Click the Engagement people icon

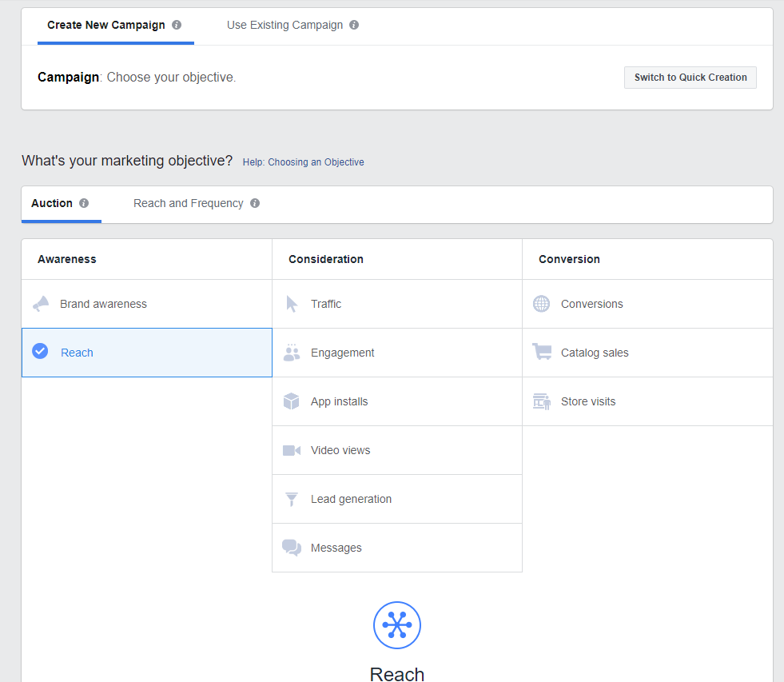coord(292,353)
